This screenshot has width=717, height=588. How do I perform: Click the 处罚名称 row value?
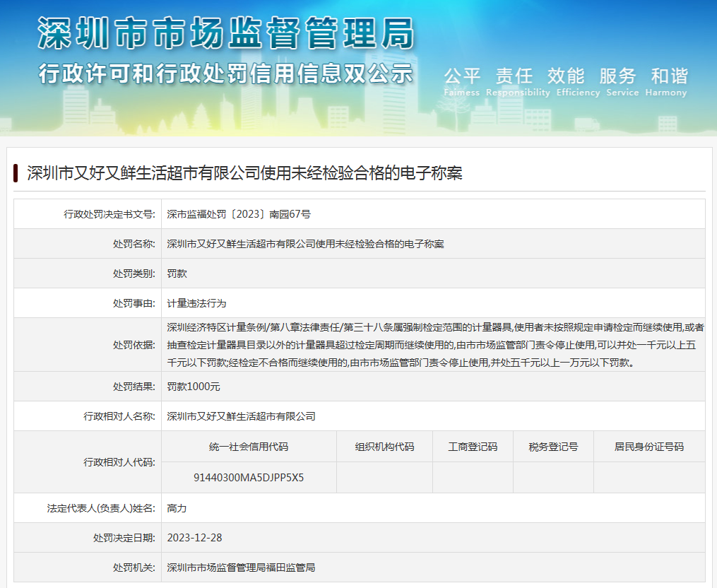point(305,244)
